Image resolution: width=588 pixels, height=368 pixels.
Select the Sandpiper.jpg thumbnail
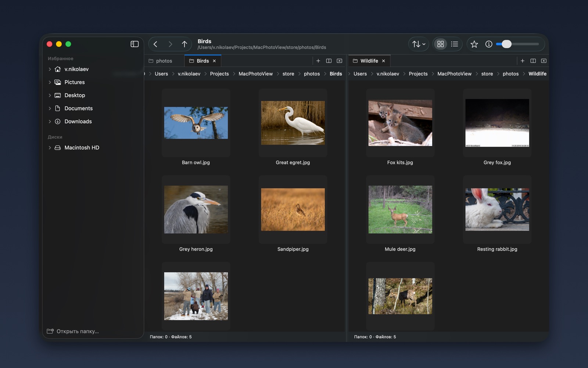click(x=293, y=209)
